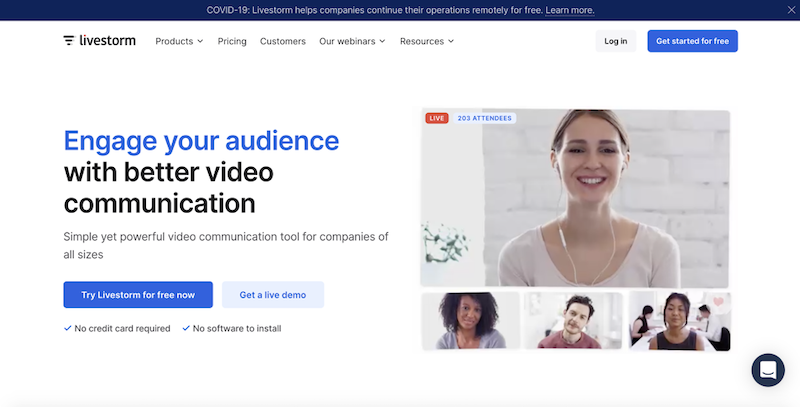Expand the Our webinars dropdown

tap(351, 41)
